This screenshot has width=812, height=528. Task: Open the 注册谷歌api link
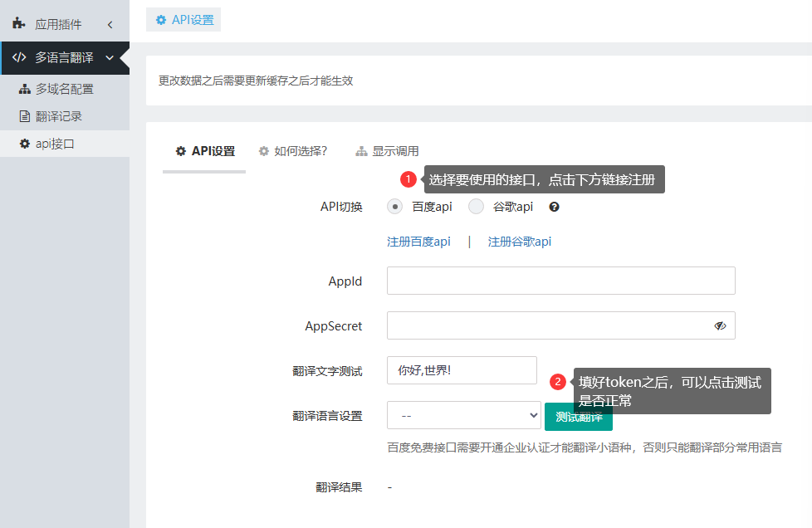[520, 242]
